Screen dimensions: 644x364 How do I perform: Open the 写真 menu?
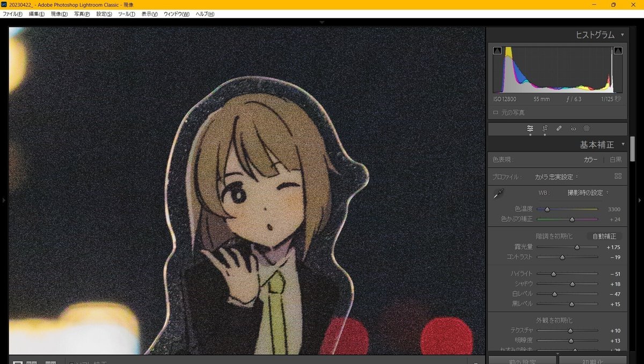[x=82, y=14]
